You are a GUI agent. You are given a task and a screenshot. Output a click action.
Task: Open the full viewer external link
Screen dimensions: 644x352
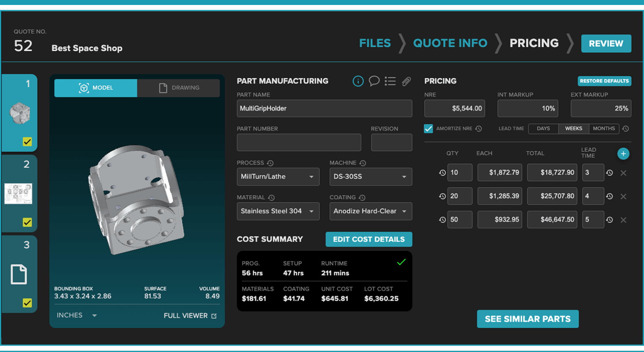point(190,315)
